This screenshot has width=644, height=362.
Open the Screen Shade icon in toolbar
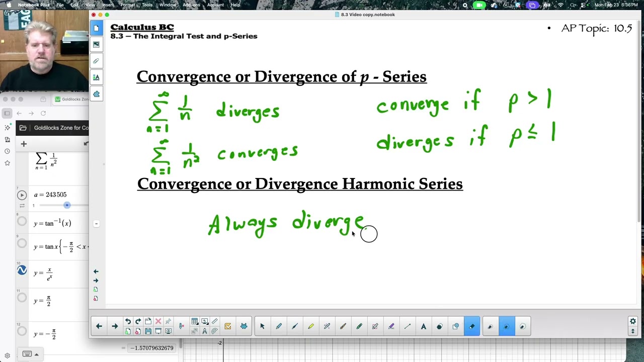tap(158, 331)
